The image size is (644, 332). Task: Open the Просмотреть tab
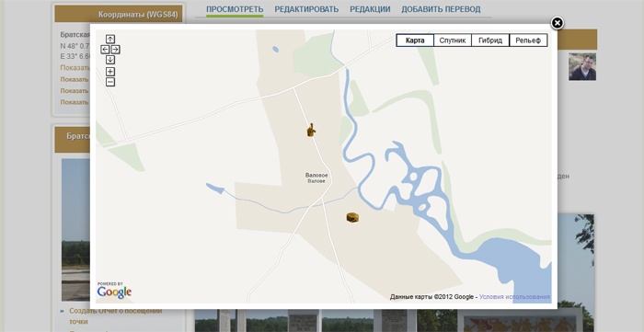click(235, 9)
